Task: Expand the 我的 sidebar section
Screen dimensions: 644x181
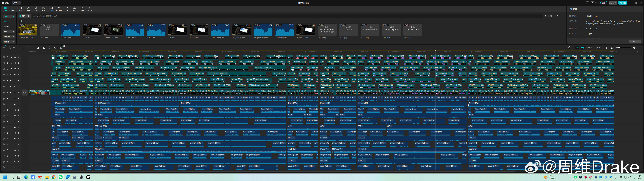Action: tap(9, 32)
